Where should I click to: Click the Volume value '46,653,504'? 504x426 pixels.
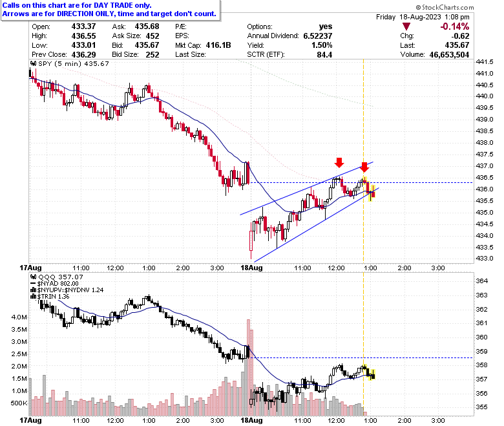449,55
